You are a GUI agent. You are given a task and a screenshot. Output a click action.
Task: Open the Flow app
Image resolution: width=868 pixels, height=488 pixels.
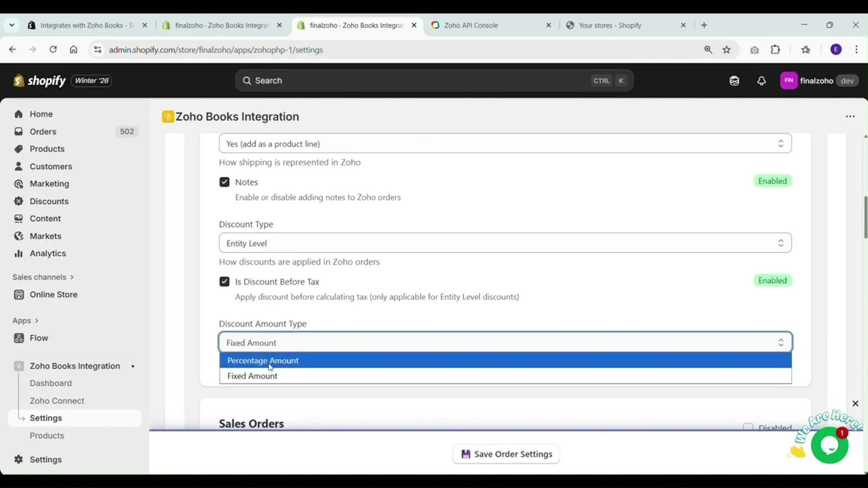[39, 338]
